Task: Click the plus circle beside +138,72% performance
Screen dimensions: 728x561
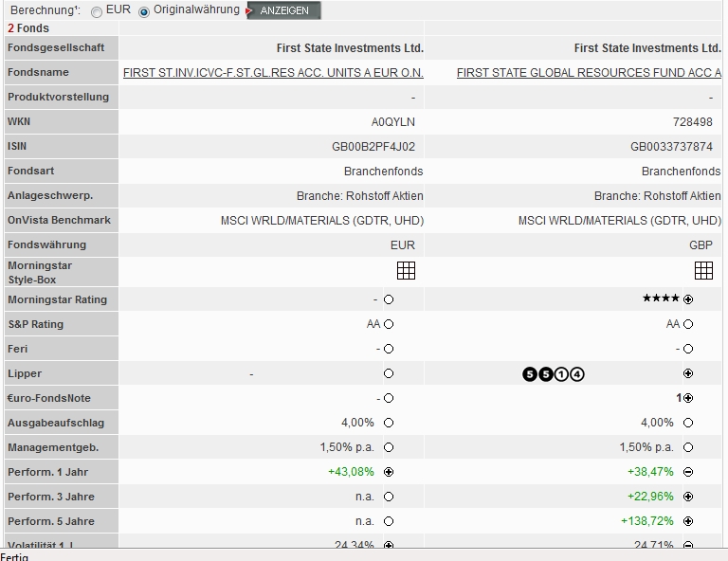Action: pos(688,521)
